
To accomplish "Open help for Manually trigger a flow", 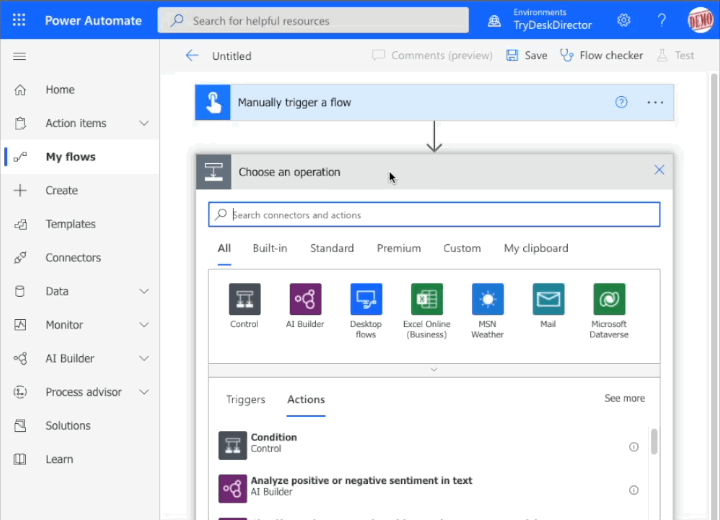I will (621, 102).
